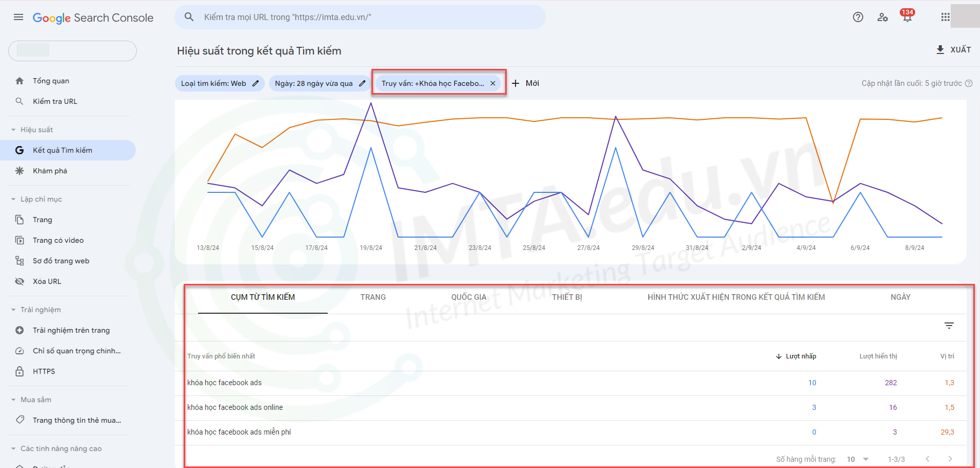The height and width of the screenshot is (468, 980).
Task: Switch to QUỐC GIA tab
Action: (469, 297)
